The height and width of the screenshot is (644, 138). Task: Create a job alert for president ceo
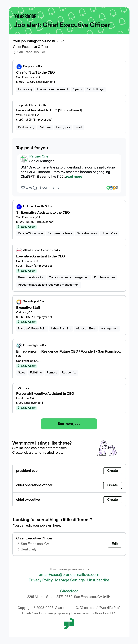click(112, 471)
